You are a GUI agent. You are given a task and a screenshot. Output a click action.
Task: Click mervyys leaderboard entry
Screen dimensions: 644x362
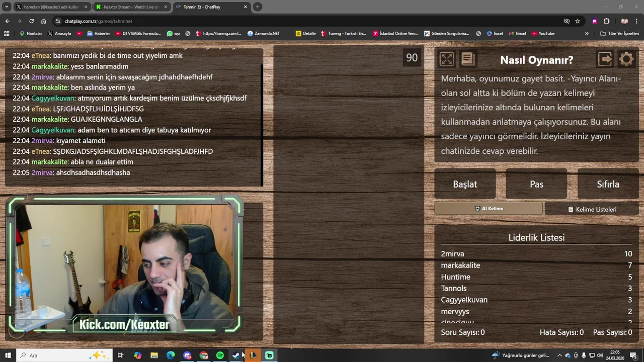(536, 312)
